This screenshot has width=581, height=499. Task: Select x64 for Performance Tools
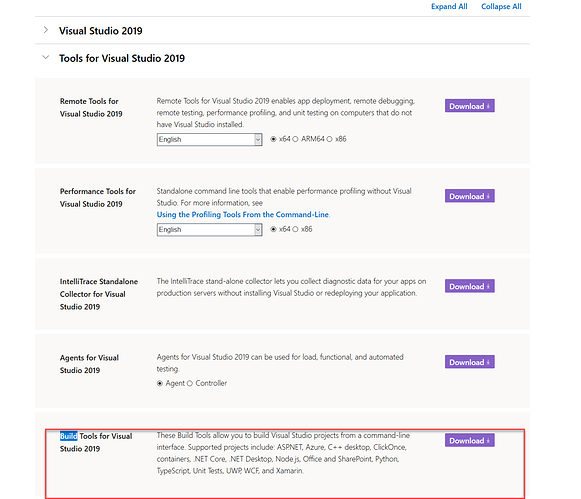point(273,229)
